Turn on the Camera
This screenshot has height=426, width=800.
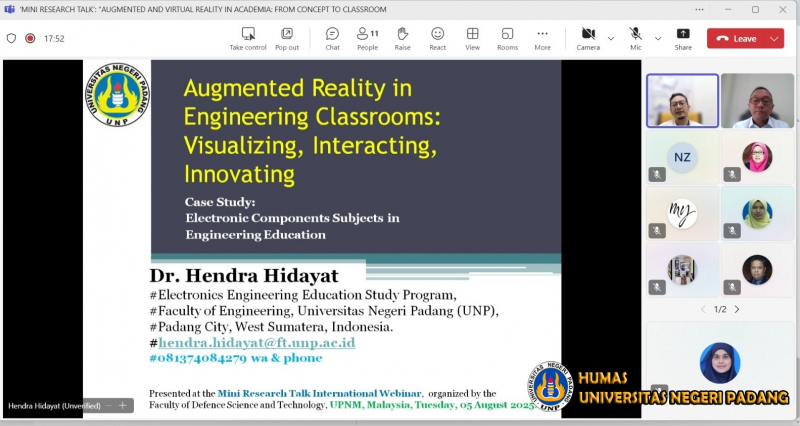point(588,39)
